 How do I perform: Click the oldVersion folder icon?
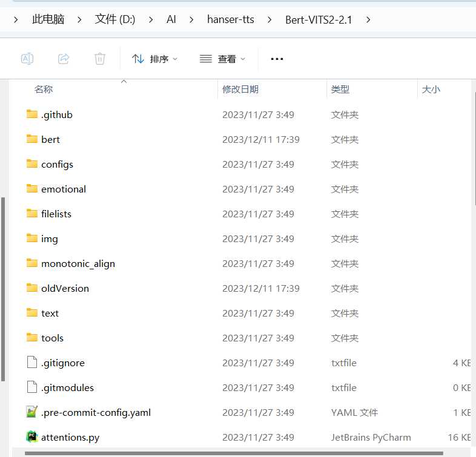(x=32, y=288)
